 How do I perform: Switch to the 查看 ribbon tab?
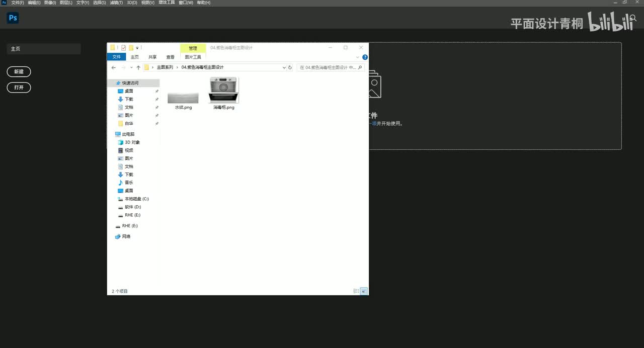171,57
